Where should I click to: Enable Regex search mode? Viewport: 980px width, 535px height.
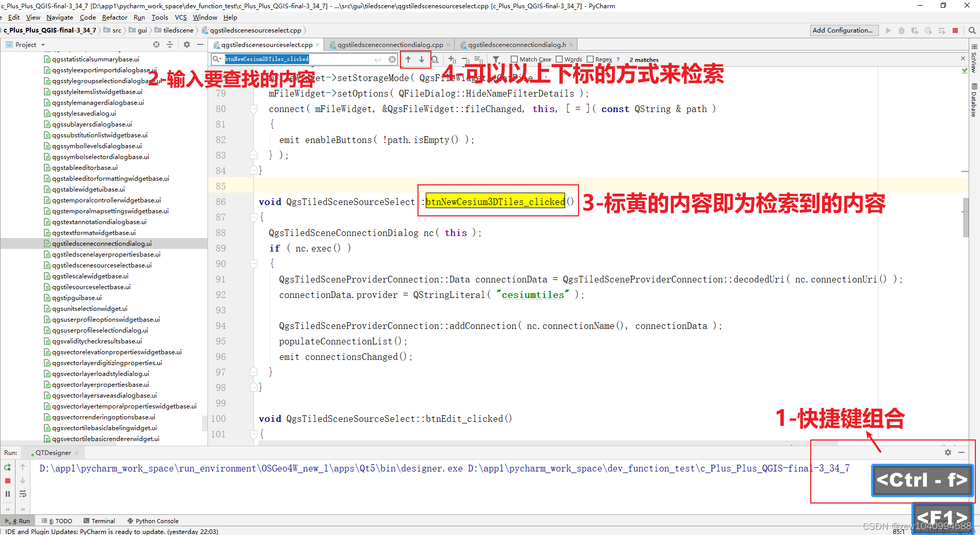[590, 59]
